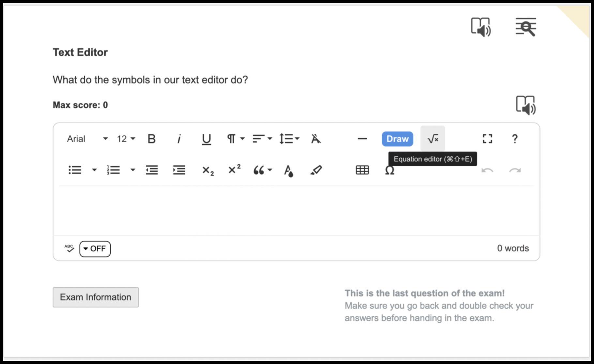Insert numbered list
The image size is (594, 364).
pos(113,170)
